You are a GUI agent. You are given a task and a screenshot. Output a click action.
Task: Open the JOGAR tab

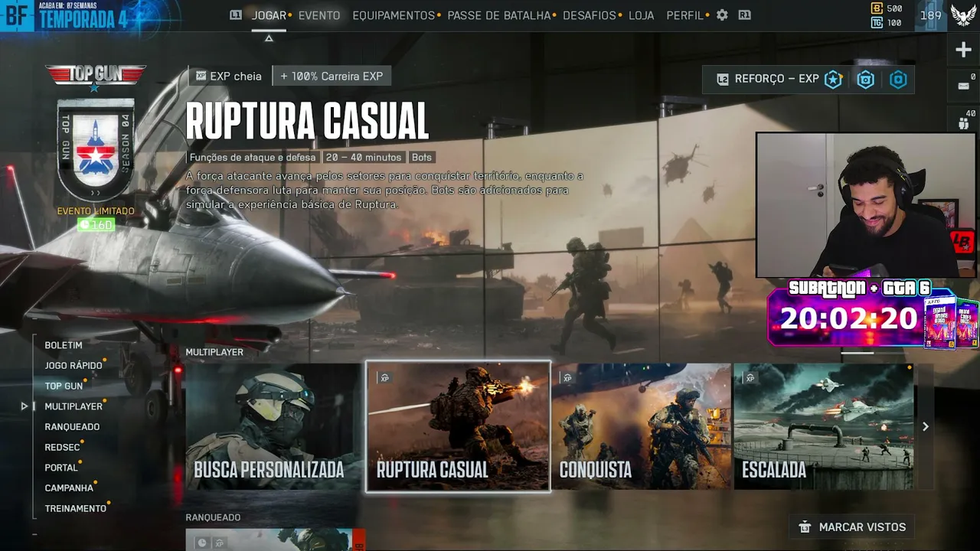(269, 15)
